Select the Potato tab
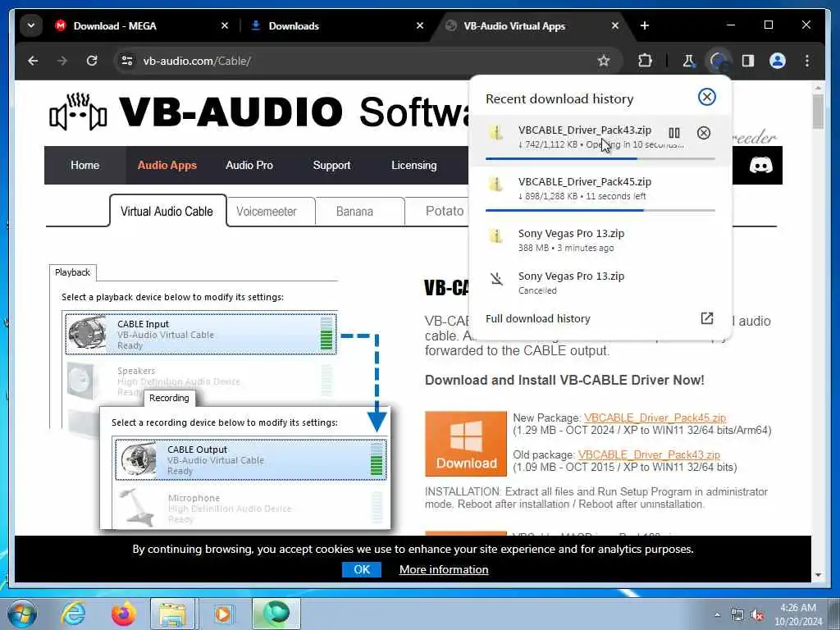 437,212
